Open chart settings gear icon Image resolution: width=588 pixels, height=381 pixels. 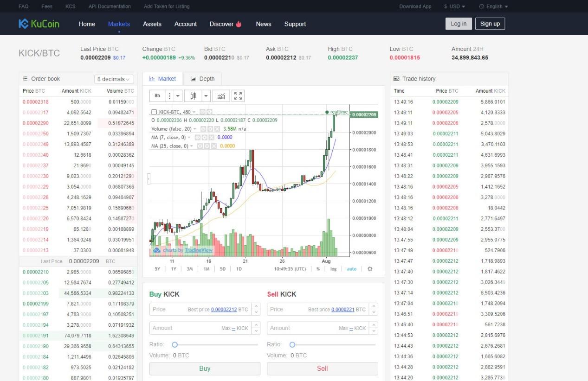(369, 269)
